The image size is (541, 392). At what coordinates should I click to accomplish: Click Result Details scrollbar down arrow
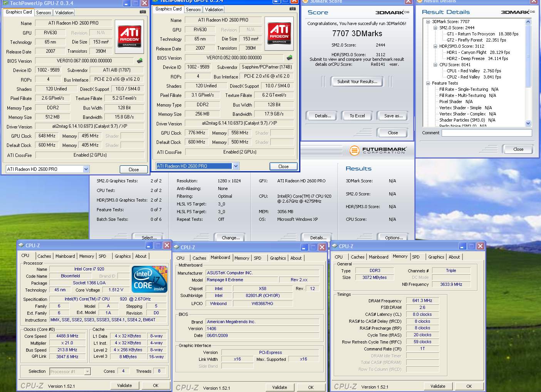click(528, 123)
